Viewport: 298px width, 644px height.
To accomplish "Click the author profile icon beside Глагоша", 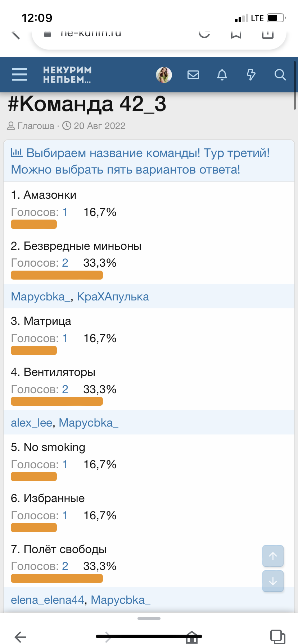I will click(x=12, y=126).
